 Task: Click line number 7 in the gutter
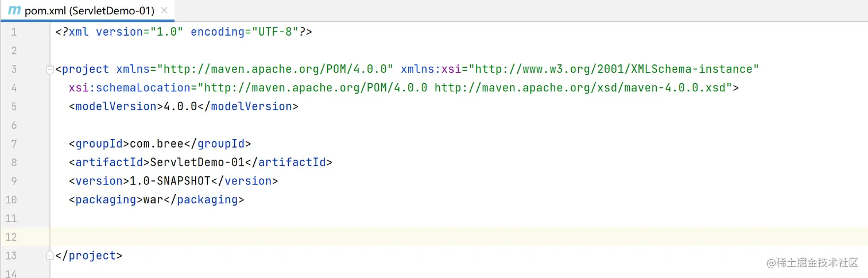[x=14, y=144]
